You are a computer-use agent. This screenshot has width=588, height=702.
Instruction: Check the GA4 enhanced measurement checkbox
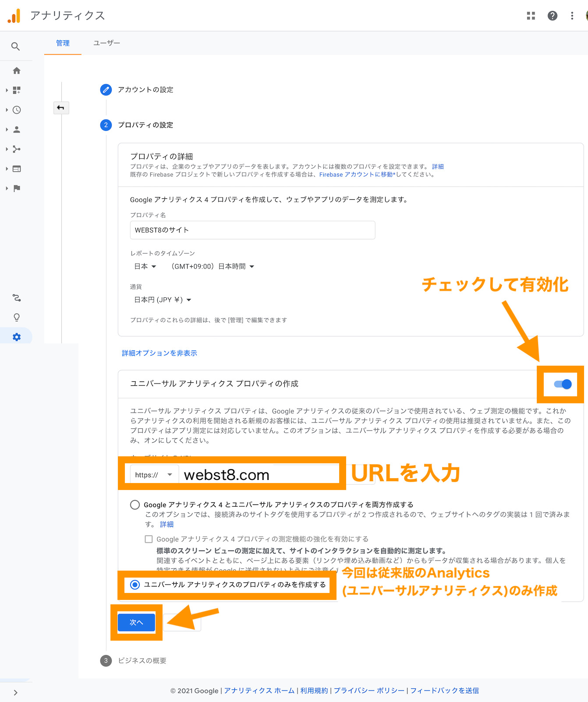click(149, 539)
